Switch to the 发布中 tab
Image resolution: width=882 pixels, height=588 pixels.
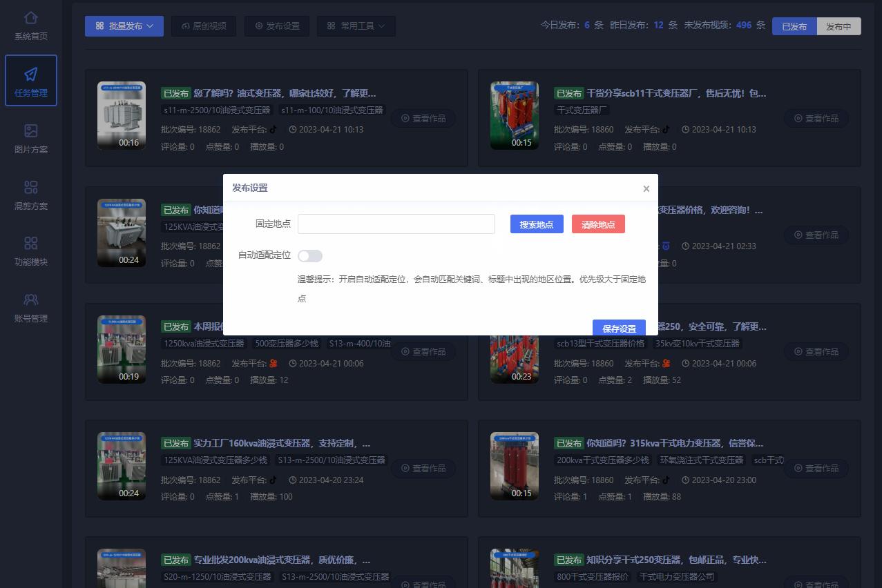[x=838, y=26]
